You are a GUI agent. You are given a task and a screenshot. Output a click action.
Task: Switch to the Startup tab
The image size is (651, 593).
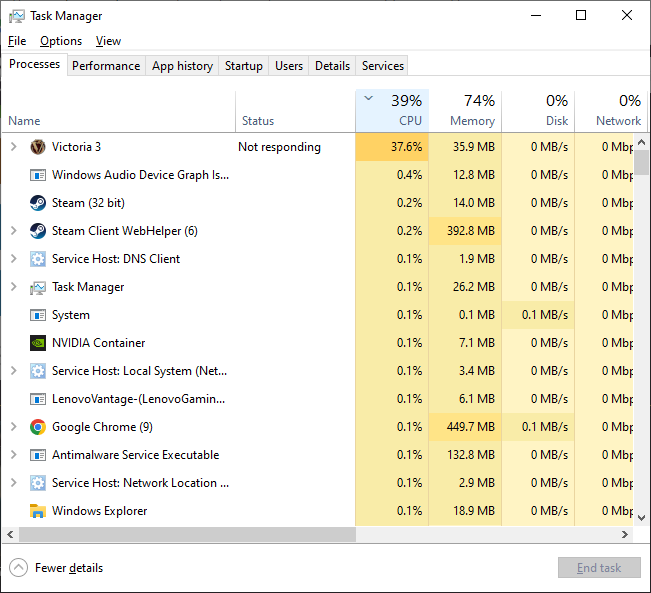(244, 66)
